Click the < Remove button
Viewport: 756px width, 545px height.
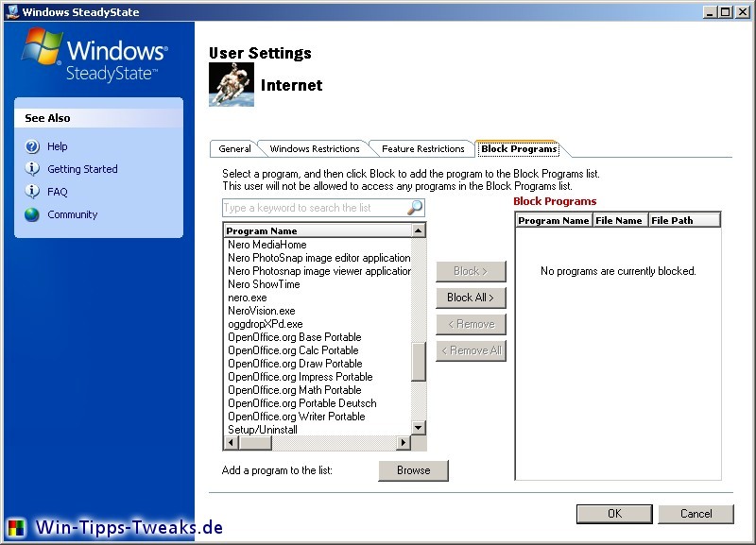pyautogui.click(x=471, y=324)
